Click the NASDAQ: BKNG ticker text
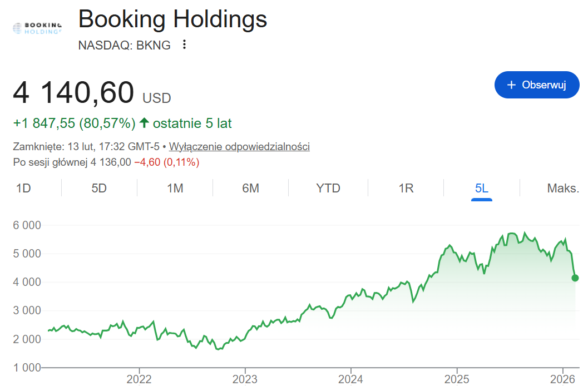The width and height of the screenshot is (588, 391). (x=125, y=45)
